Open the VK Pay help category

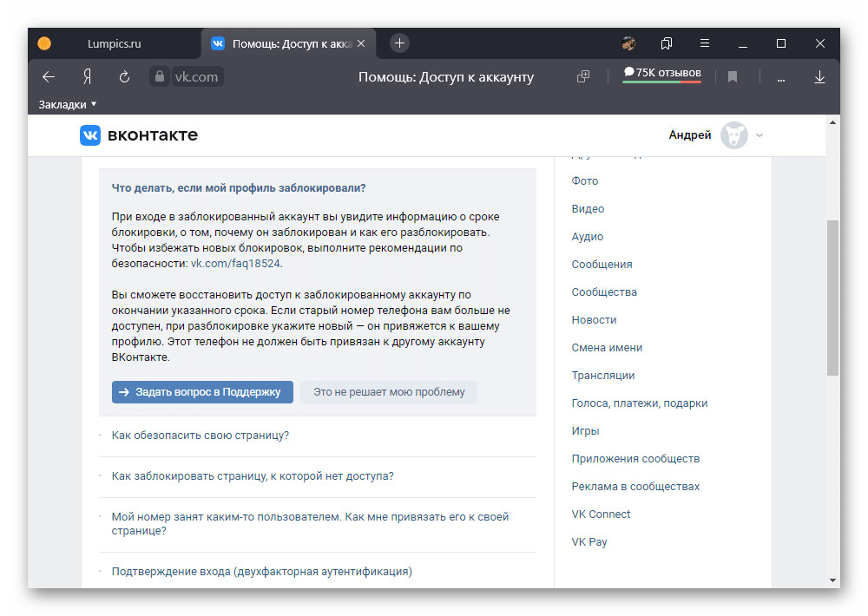(x=589, y=542)
